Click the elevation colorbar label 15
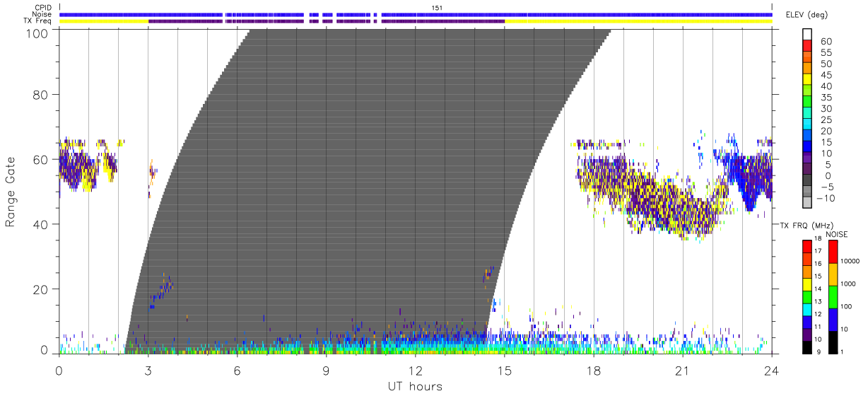868x401 pixels. click(x=825, y=142)
